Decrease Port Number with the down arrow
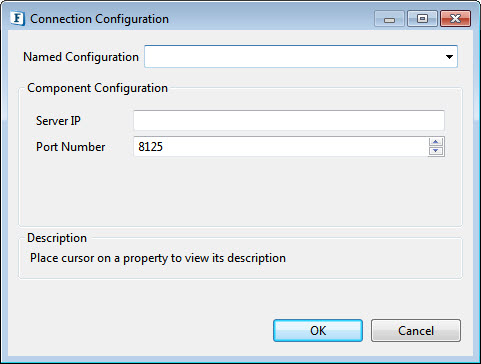The image size is (481, 364). [x=436, y=151]
